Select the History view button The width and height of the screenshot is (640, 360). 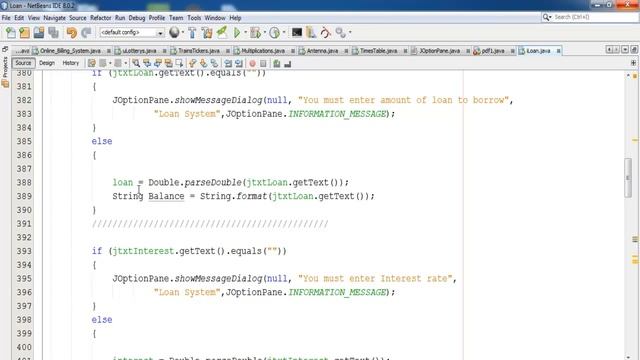[x=71, y=63]
